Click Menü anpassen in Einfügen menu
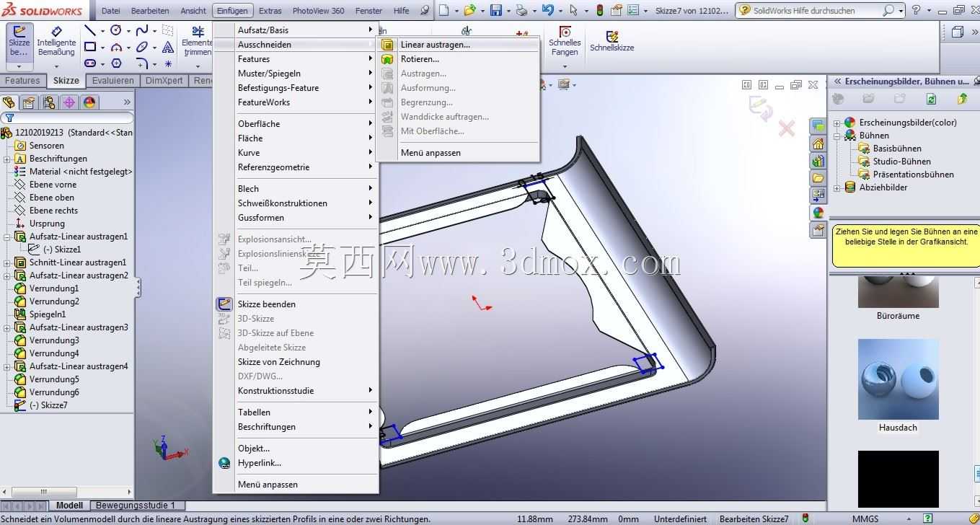Image resolution: width=980 pixels, height=525 pixels. [x=268, y=485]
